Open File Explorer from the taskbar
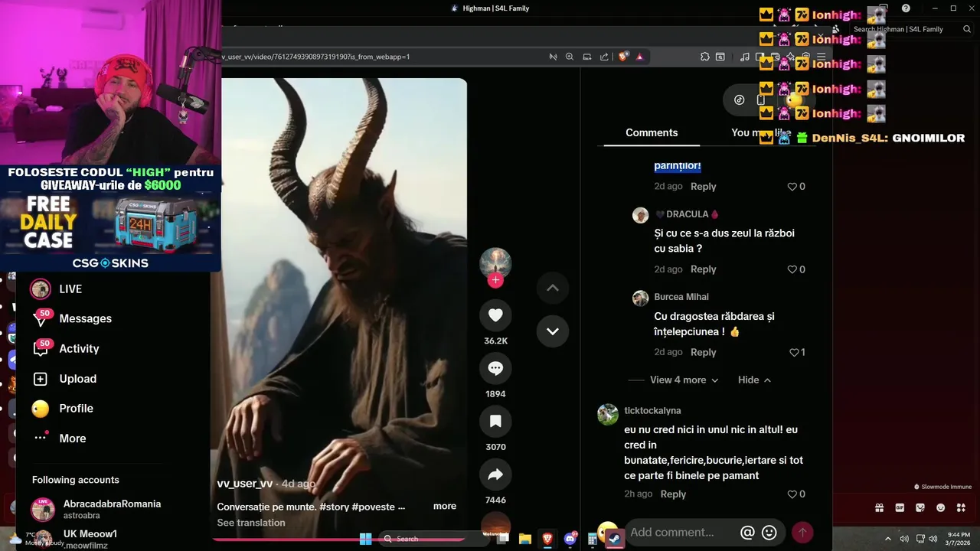This screenshot has height=551, width=980. (524, 539)
